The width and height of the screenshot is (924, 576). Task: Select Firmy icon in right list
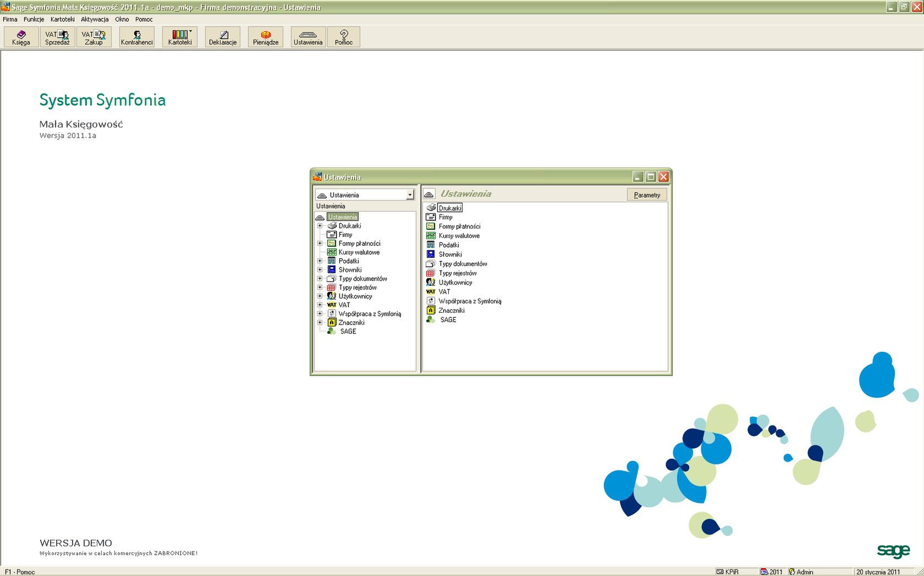point(431,217)
